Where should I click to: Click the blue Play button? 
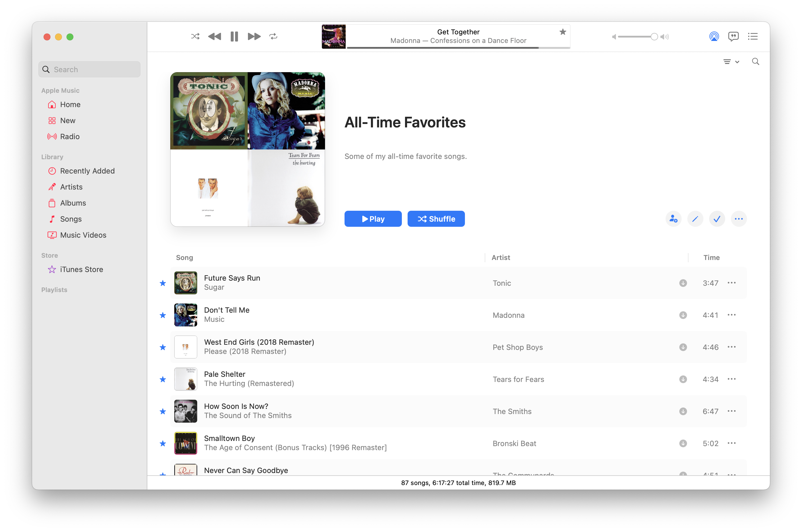373,219
